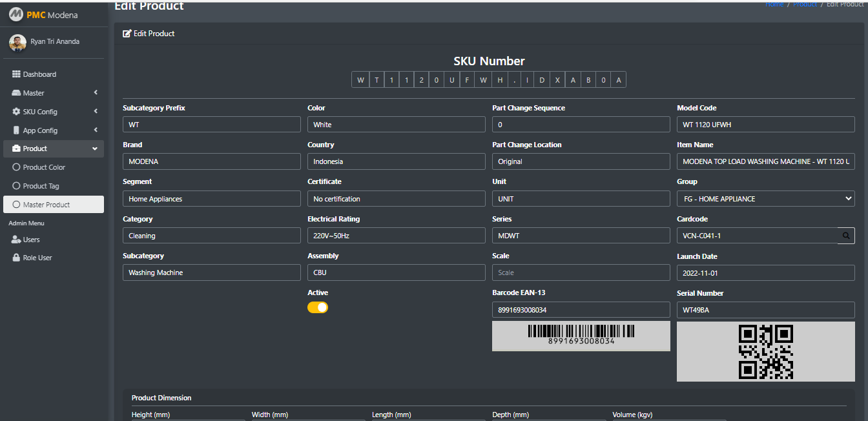Click the SKU Number box containing B
The height and width of the screenshot is (421, 868).
[588, 80]
